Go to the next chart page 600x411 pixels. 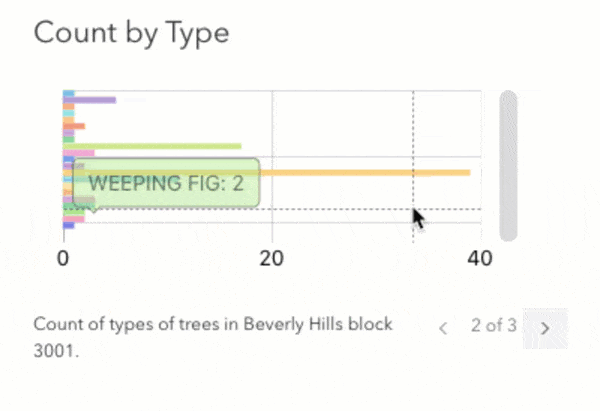pyautogui.click(x=545, y=327)
